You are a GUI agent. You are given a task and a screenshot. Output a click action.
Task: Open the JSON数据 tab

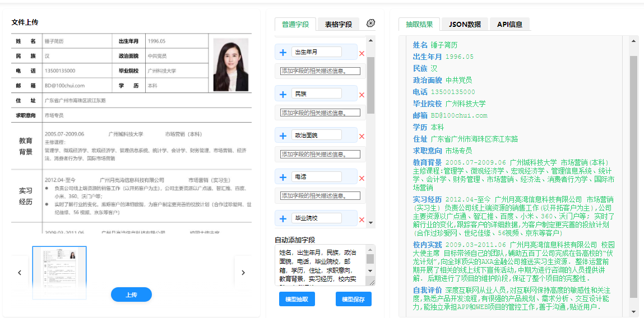465,24
